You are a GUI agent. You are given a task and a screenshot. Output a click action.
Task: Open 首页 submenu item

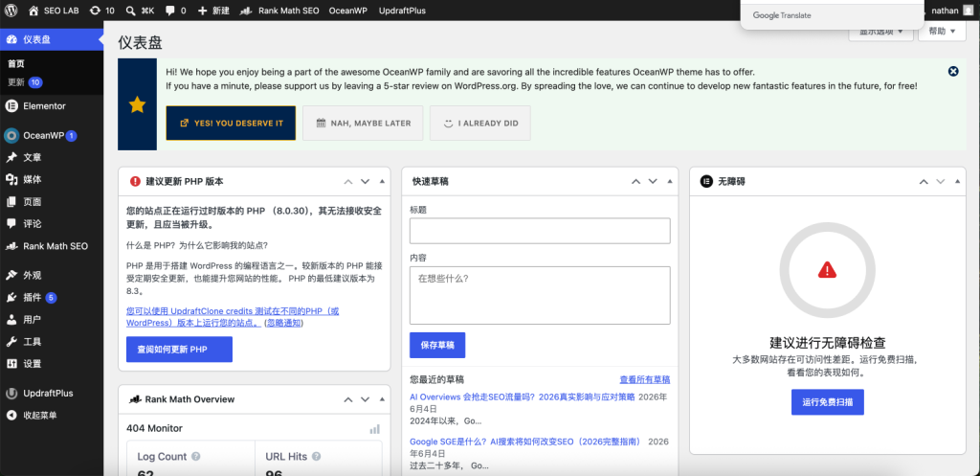tap(16, 64)
